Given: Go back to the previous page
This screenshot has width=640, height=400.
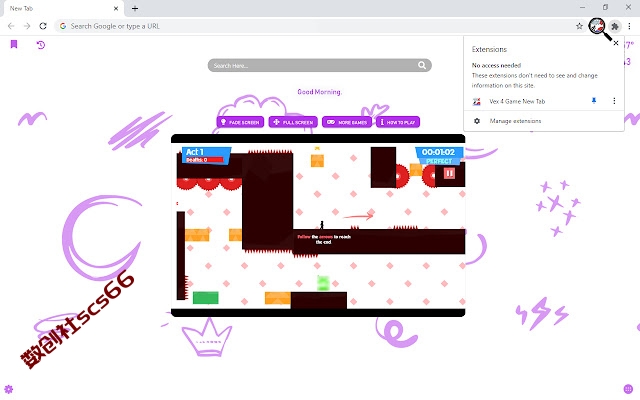Looking at the screenshot, I should click(x=11, y=26).
